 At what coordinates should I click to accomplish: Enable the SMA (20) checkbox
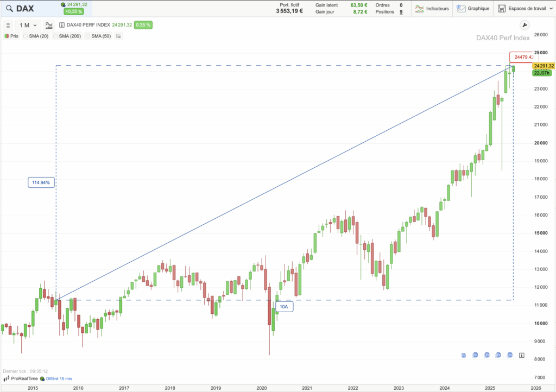coord(26,36)
